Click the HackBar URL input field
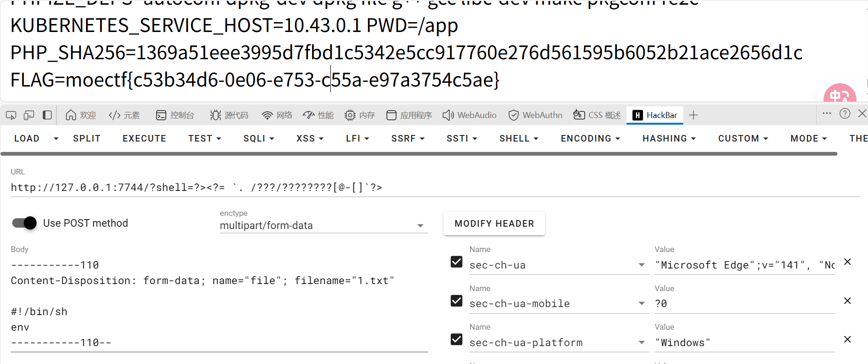868x364 pixels. (x=435, y=188)
